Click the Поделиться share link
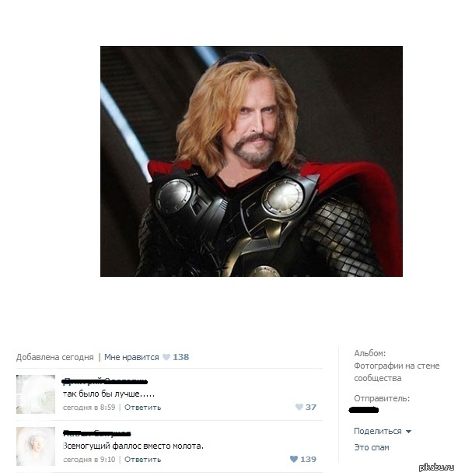This screenshot has width=458, height=476. click(x=378, y=431)
